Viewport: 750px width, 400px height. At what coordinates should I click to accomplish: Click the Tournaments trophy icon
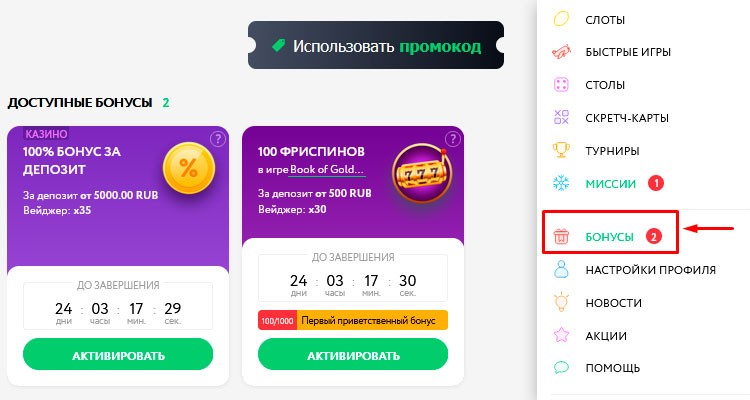(x=562, y=151)
